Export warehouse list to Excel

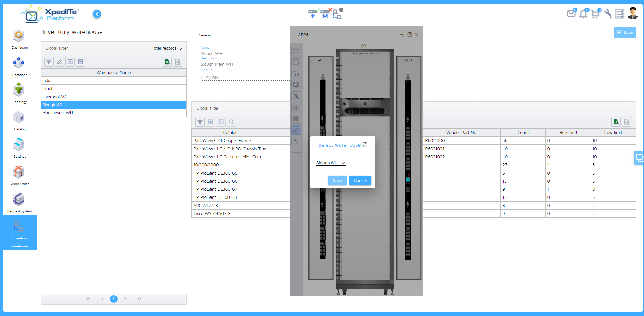point(167,62)
